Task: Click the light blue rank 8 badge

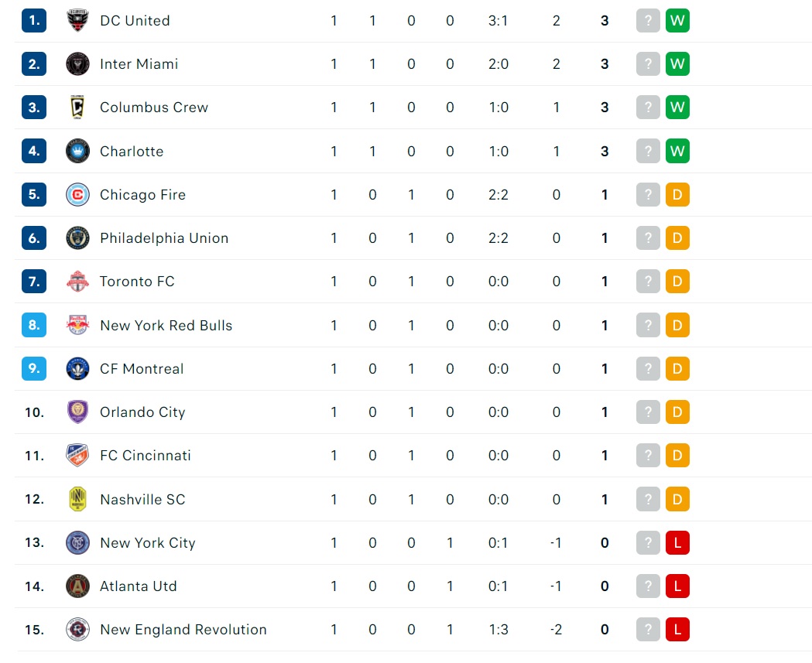Action: click(x=34, y=325)
